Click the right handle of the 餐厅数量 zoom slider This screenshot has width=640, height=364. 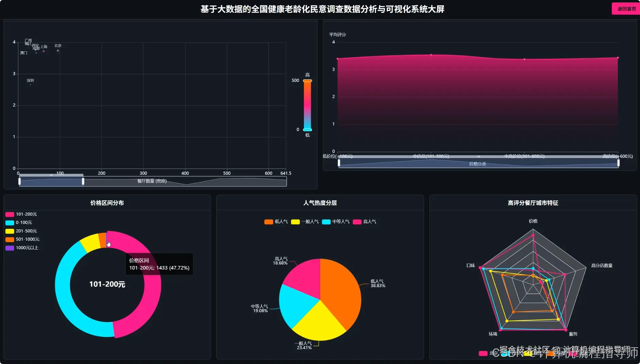point(83,181)
